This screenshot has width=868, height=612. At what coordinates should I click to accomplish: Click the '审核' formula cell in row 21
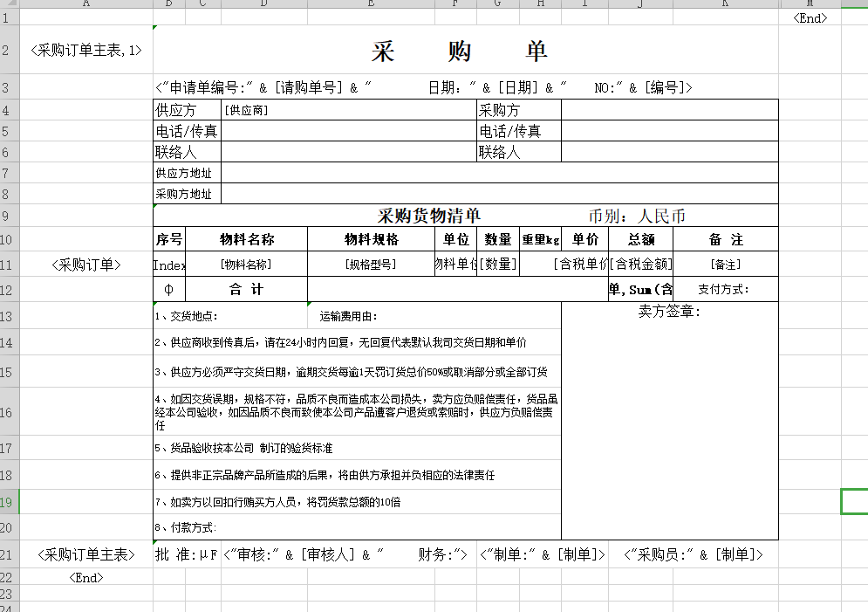click(x=349, y=554)
